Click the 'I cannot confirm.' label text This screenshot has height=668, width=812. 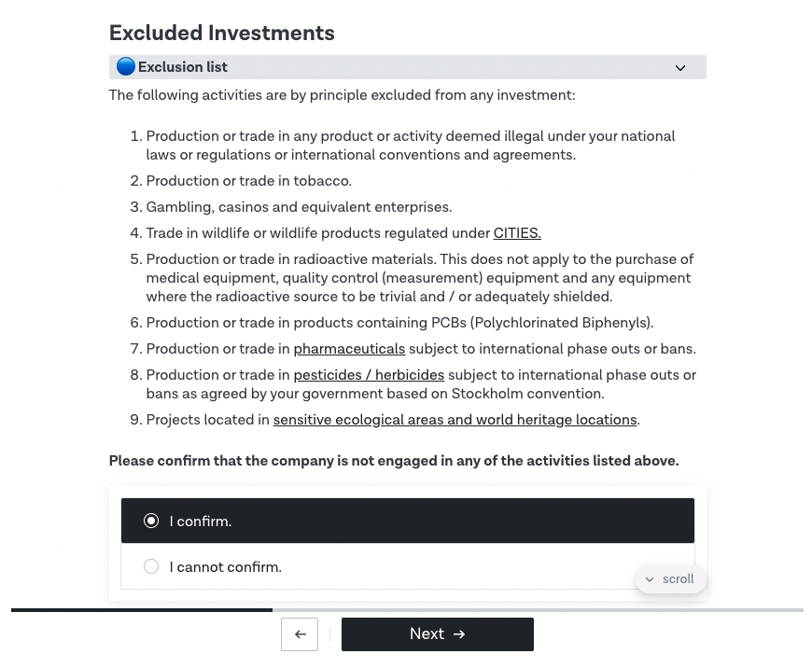[x=225, y=567]
